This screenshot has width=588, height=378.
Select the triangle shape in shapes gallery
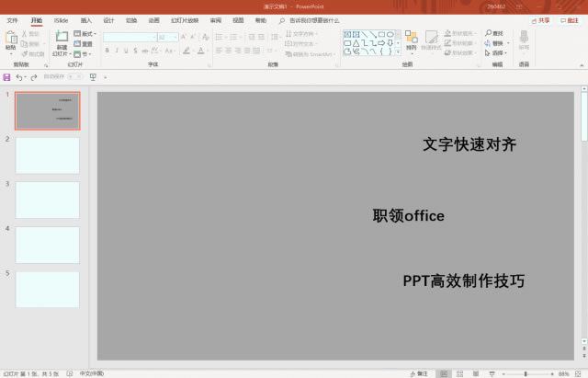tap(356, 43)
